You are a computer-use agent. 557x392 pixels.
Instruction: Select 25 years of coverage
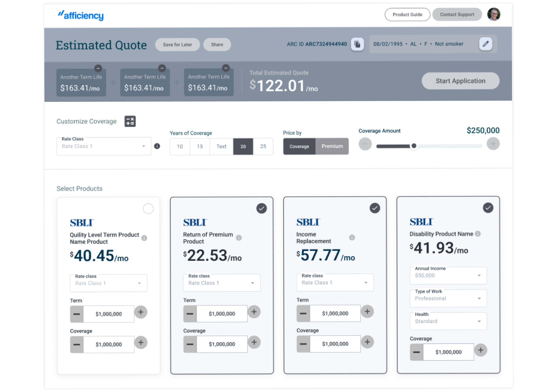click(263, 146)
